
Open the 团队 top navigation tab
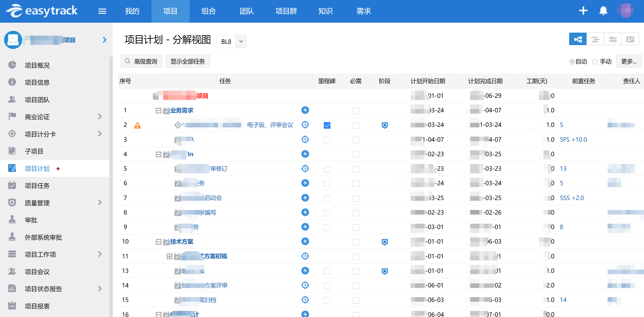tap(246, 11)
